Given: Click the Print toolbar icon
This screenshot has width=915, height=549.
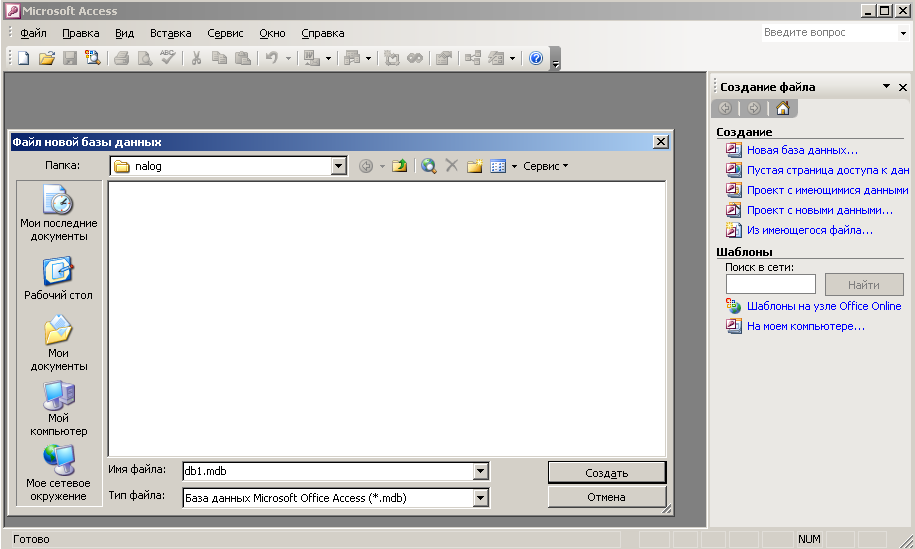Looking at the screenshot, I should (121, 58).
